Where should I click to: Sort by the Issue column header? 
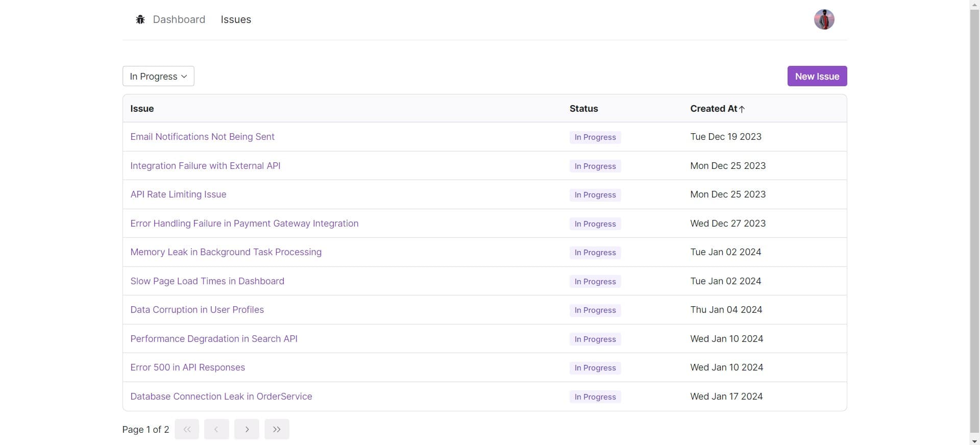click(x=142, y=109)
